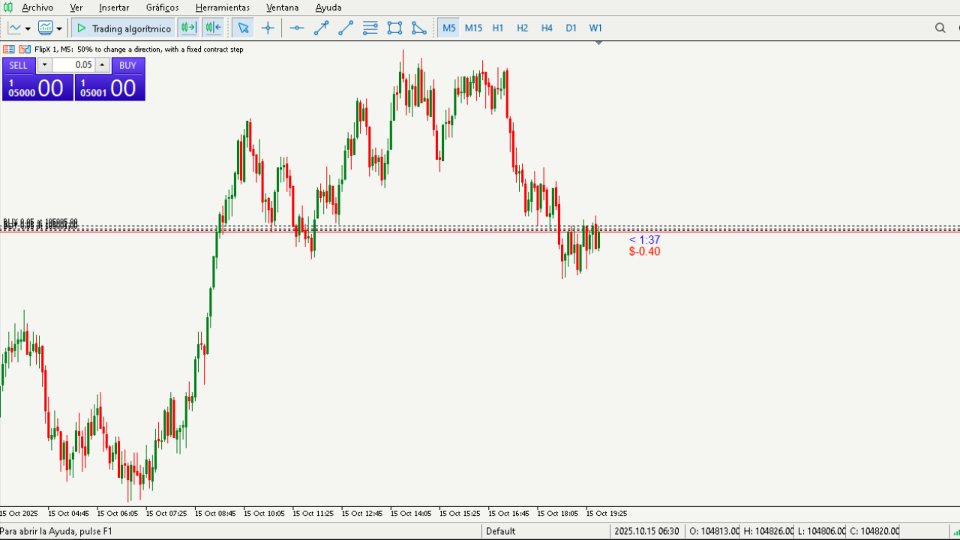The image size is (960, 540).
Task: Select the triangle shape tool
Action: point(419,28)
